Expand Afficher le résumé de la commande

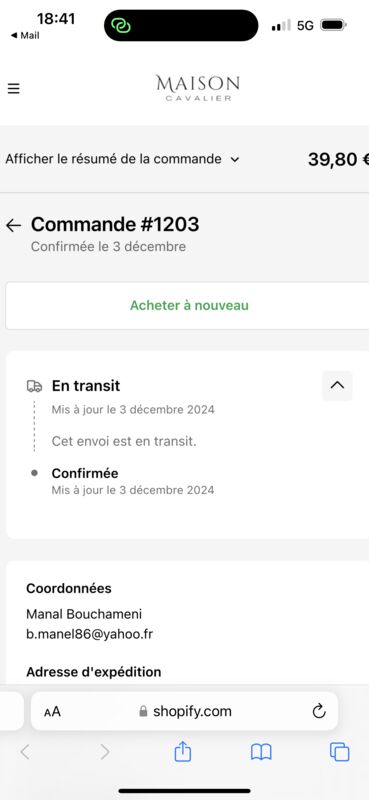coord(122,159)
